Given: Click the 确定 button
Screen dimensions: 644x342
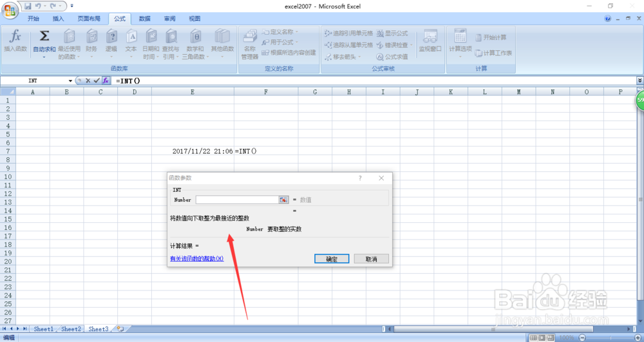Looking at the screenshot, I should click(332, 259).
